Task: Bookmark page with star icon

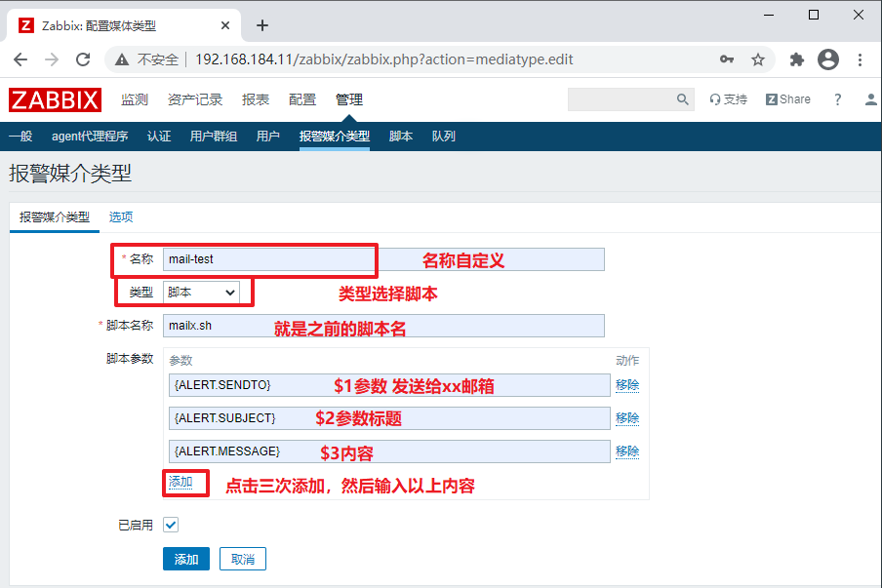Action: click(758, 59)
